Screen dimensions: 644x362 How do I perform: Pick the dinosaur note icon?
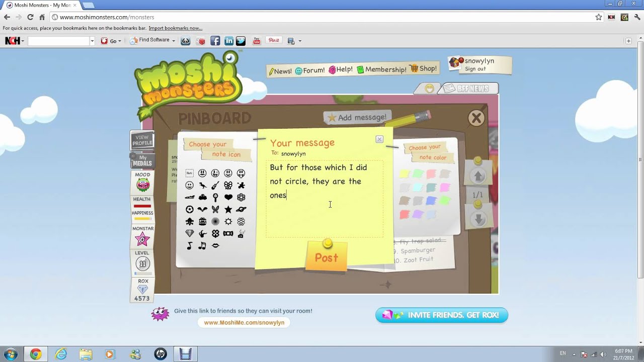click(202, 186)
